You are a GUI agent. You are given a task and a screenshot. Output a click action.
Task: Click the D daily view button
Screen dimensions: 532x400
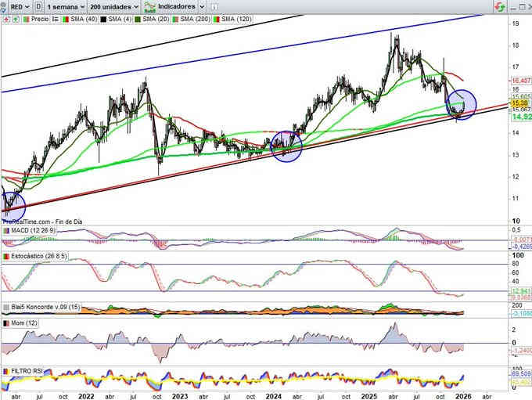click(38, 5)
